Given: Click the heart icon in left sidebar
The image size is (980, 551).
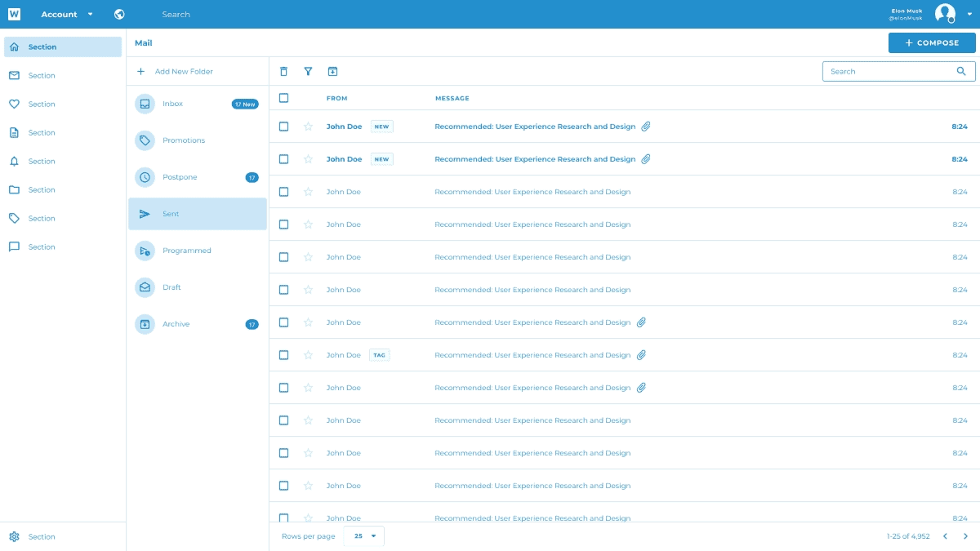Looking at the screenshot, I should click(x=14, y=104).
